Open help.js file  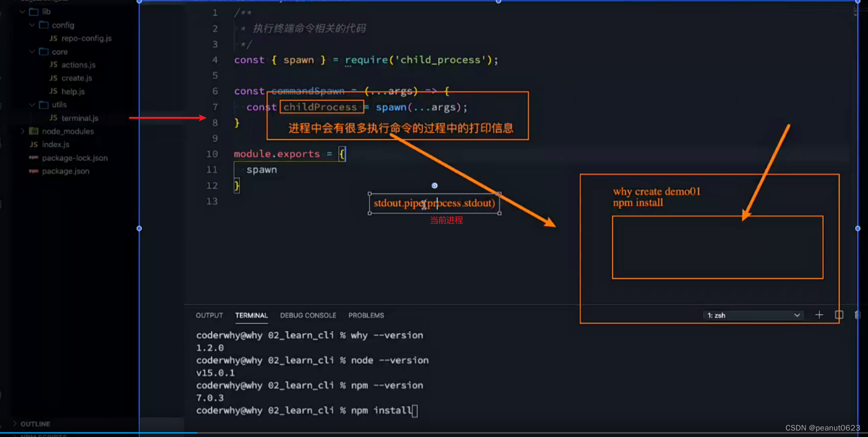point(73,91)
